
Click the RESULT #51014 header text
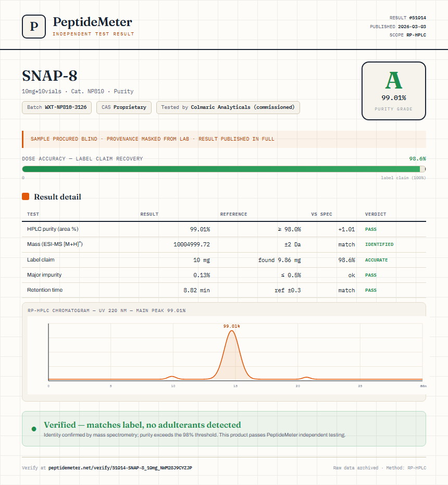[407, 18]
